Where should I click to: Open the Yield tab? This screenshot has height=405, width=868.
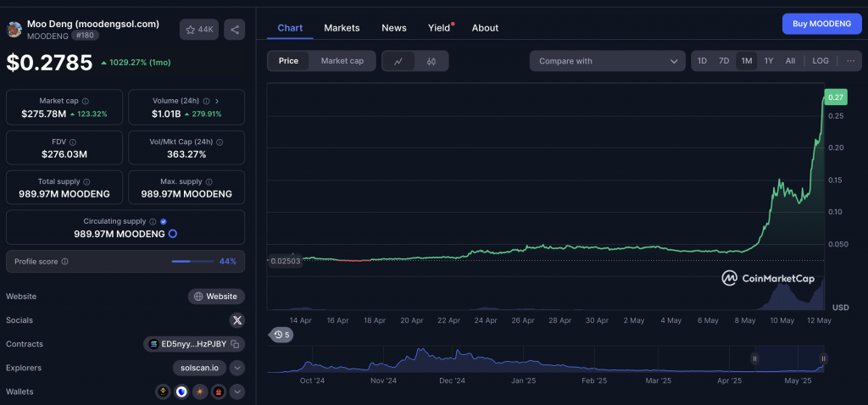[440, 28]
